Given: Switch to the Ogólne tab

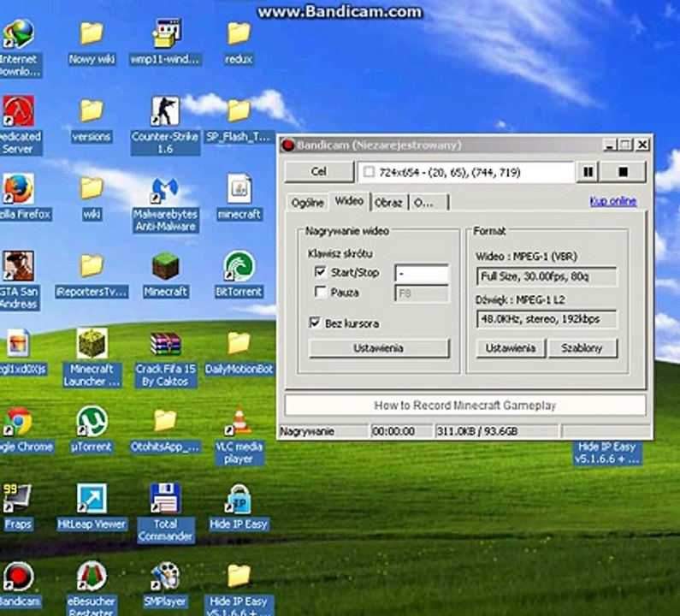Looking at the screenshot, I should [307, 203].
